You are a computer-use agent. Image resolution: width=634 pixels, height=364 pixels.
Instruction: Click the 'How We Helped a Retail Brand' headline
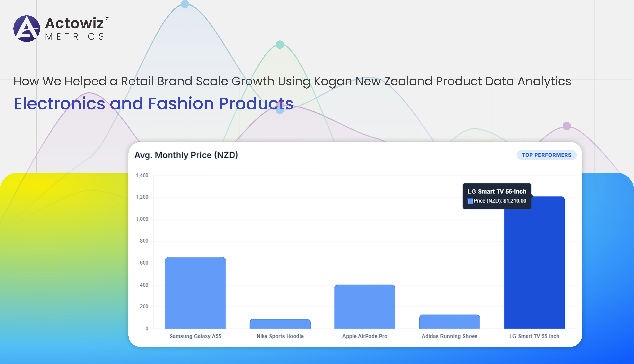(x=292, y=81)
